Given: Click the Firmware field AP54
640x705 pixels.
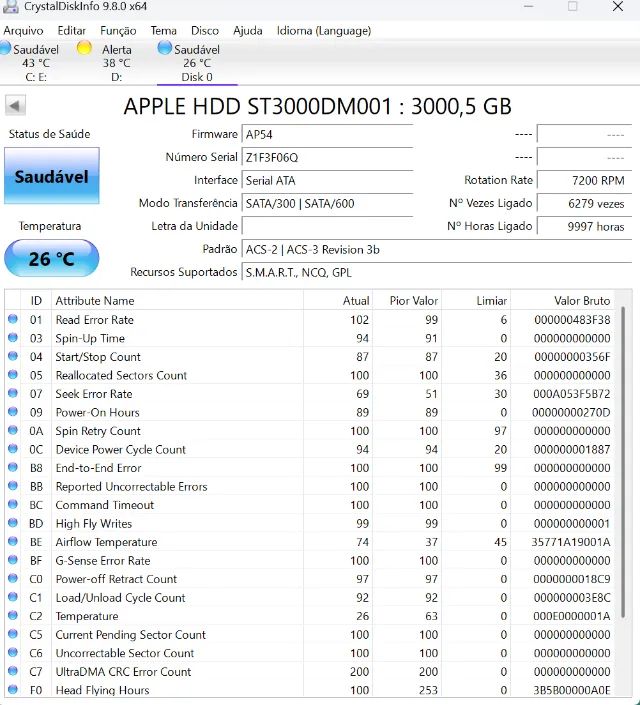Looking at the screenshot, I should 327,134.
